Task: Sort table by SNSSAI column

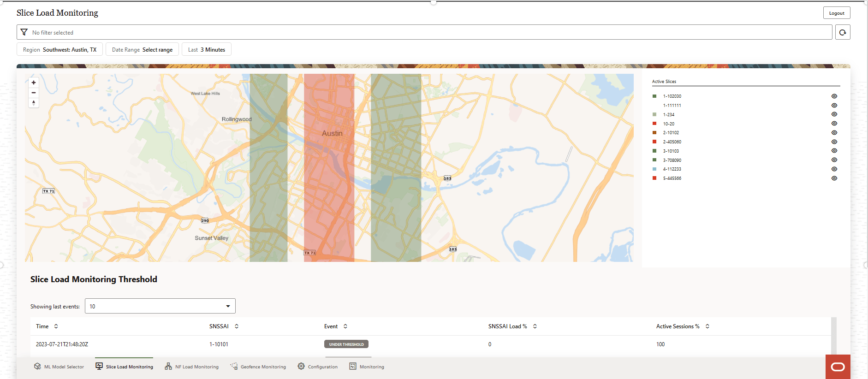Action: pyautogui.click(x=237, y=326)
